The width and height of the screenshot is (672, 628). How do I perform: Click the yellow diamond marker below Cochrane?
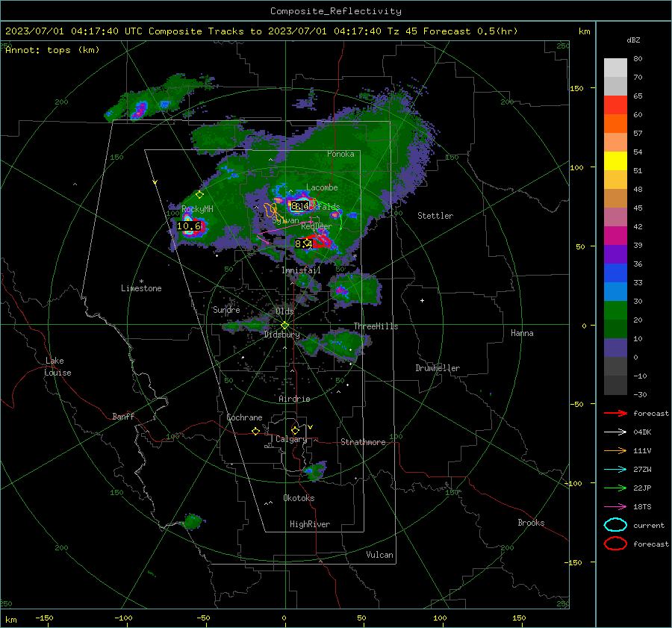(256, 431)
